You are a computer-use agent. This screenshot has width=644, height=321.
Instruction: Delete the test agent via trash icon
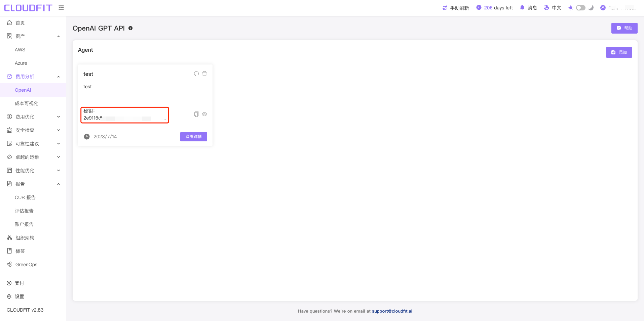coord(204,74)
